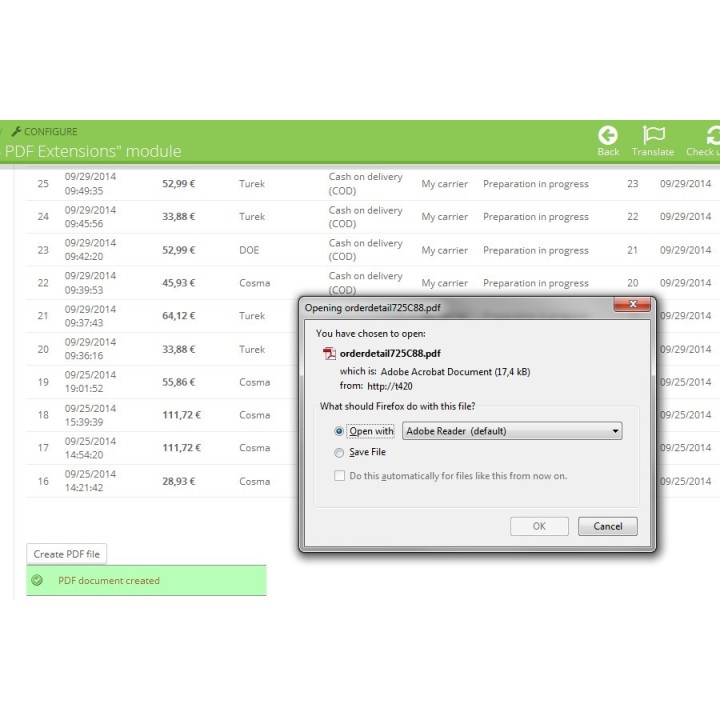The width and height of the screenshot is (720, 720).
Task: Click the date 09/25/2014 14:21:42
Action: tap(90, 481)
